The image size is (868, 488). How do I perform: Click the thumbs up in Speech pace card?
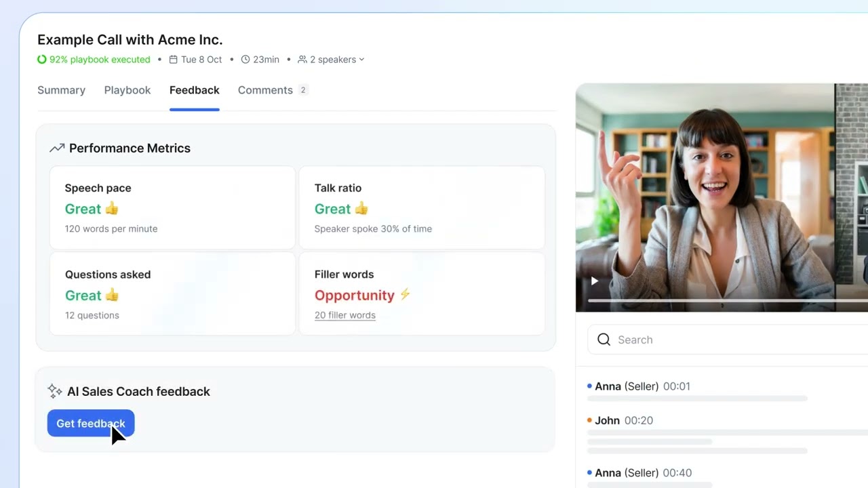(x=112, y=209)
